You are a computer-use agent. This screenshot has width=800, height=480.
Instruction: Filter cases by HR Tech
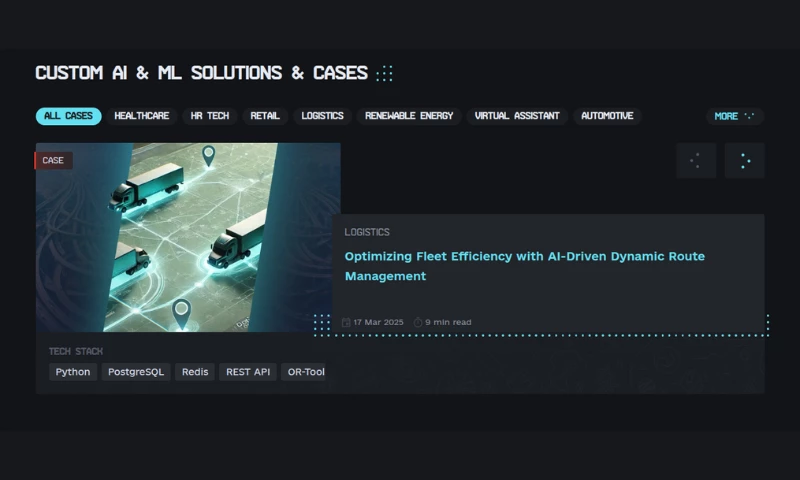tap(210, 116)
